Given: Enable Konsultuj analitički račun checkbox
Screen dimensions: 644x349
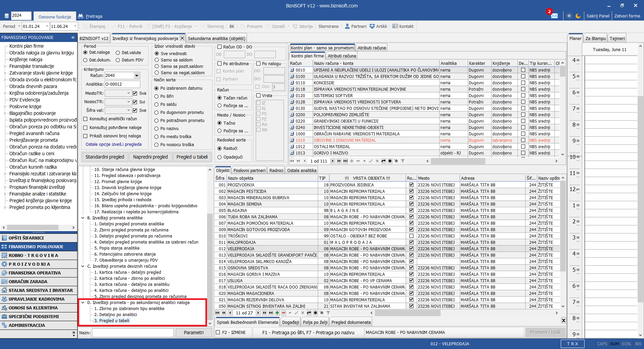Looking at the screenshot, I should 85,119.
